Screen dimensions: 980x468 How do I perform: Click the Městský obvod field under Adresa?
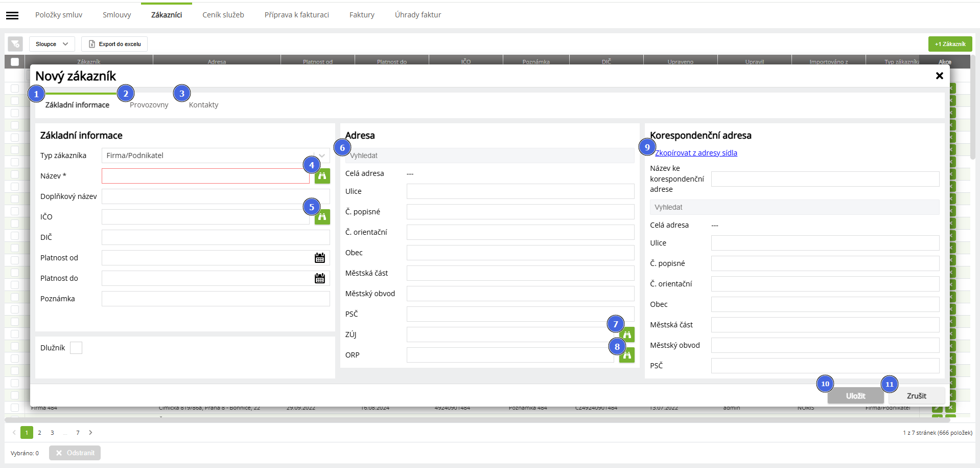coord(521,294)
